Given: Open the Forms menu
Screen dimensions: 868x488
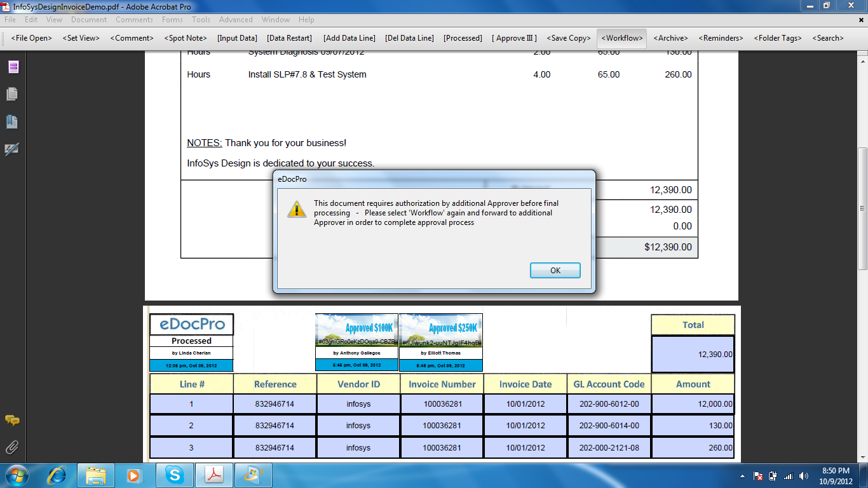Looking at the screenshot, I should pos(172,20).
